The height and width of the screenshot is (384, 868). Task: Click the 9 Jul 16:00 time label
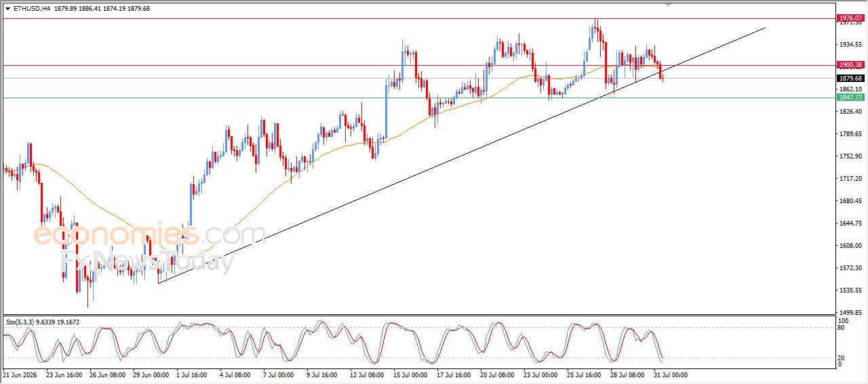323,374
